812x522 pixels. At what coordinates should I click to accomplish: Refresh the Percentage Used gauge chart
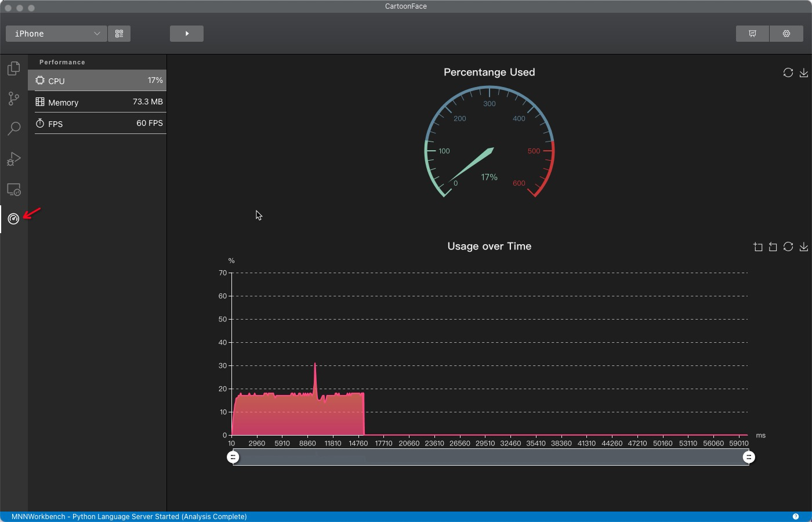coord(788,72)
